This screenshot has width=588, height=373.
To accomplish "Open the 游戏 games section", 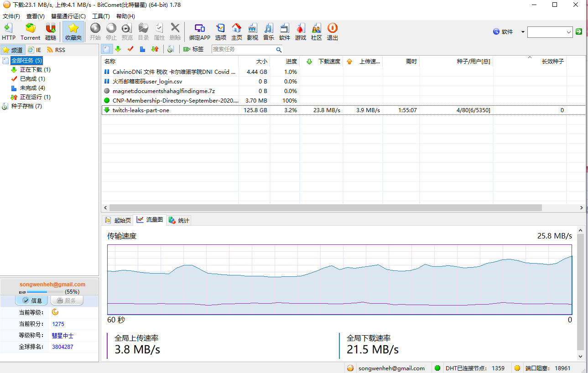I will coord(301,32).
